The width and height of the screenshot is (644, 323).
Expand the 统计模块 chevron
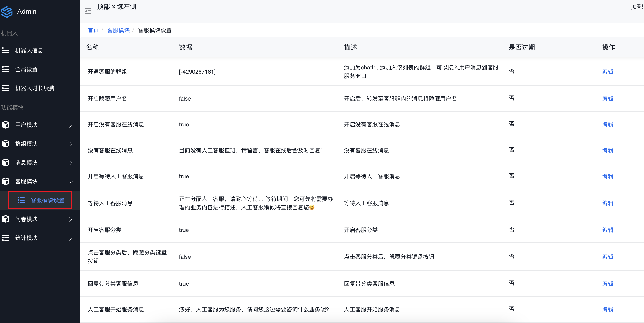[x=70, y=238]
